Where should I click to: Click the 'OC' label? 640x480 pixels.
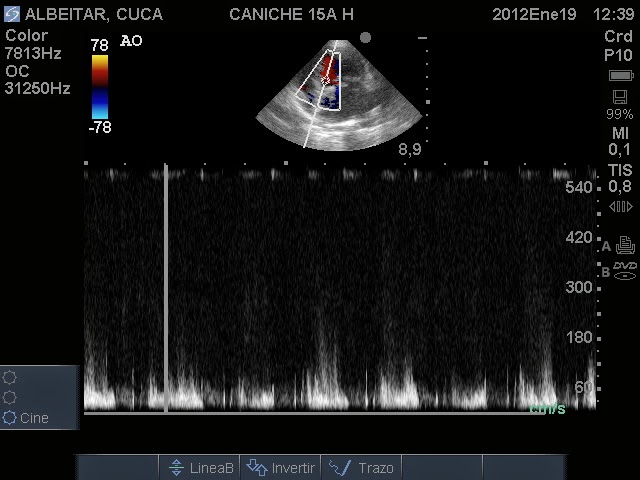pyautogui.click(x=17, y=71)
